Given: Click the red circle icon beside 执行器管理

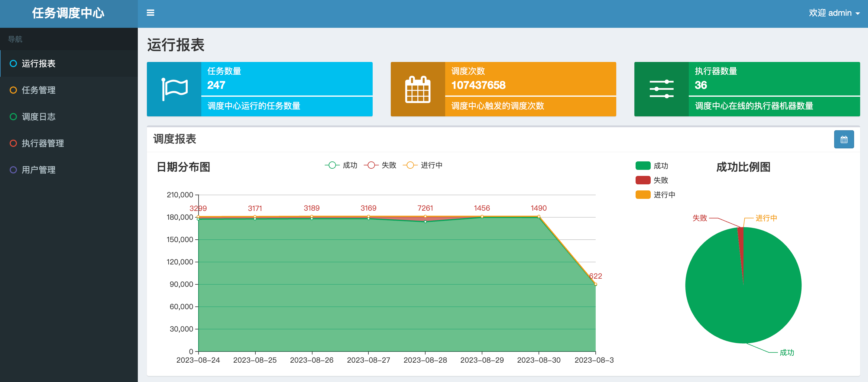Looking at the screenshot, I should [x=13, y=143].
